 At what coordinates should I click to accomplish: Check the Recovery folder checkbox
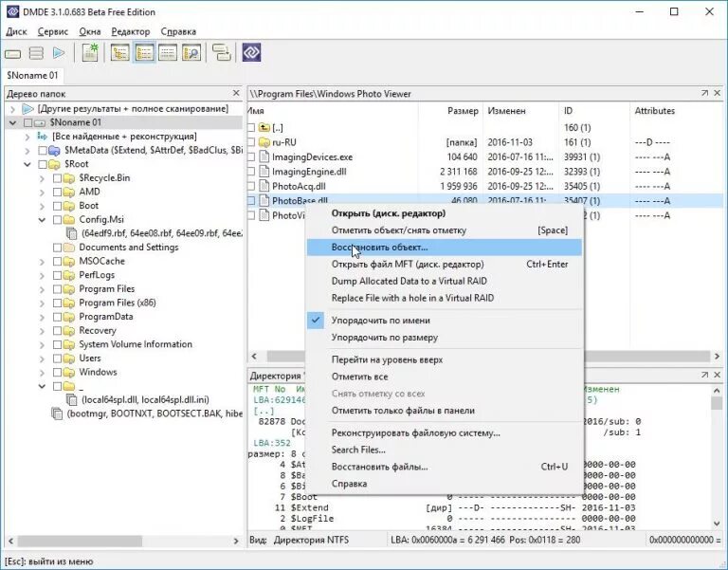click(57, 331)
